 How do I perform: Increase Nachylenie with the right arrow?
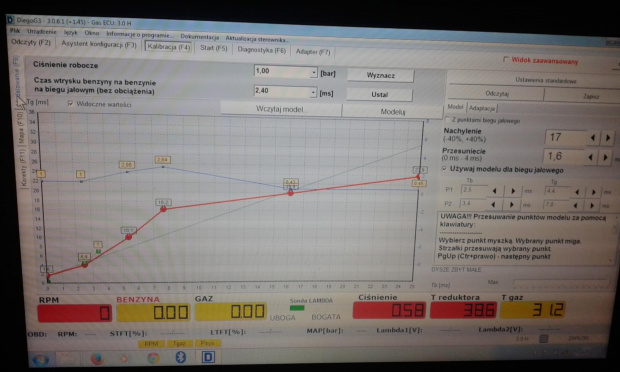608,138
